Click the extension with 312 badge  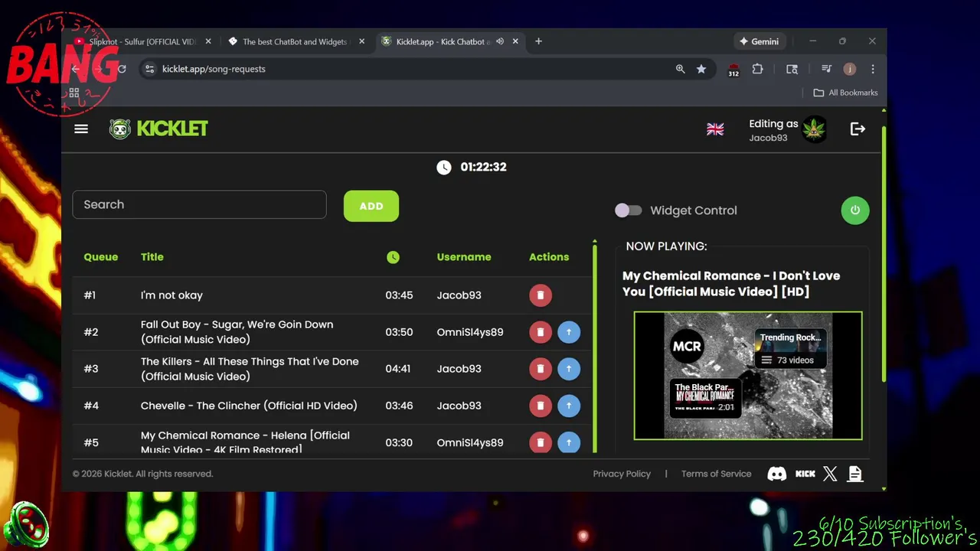[x=733, y=70]
